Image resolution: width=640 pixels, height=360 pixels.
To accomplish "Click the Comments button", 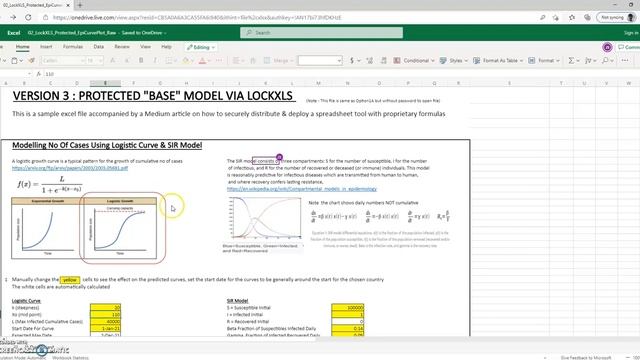I will pos(629,47).
